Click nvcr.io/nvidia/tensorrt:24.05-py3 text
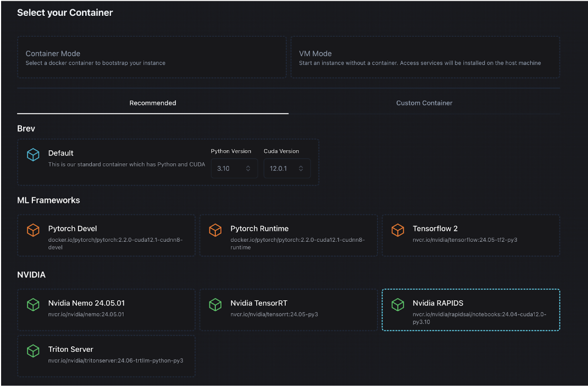The width and height of the screenshot is (588, 387). 274,314
